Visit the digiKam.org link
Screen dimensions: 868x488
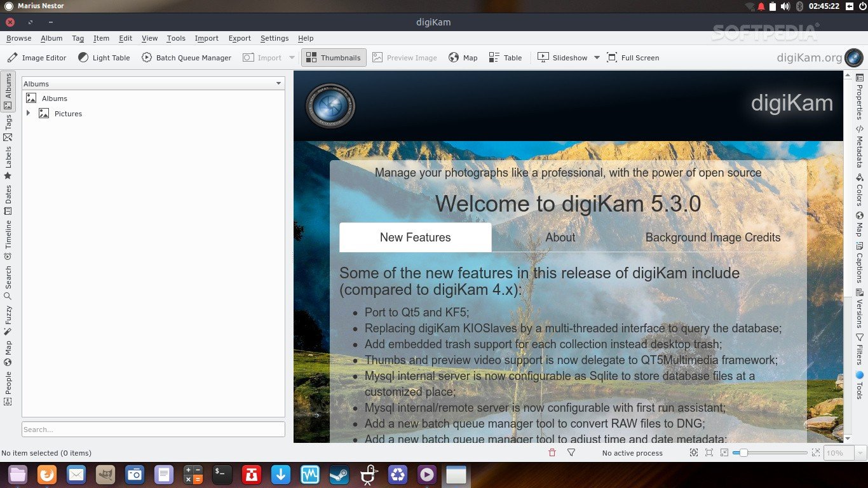[809, 58]
